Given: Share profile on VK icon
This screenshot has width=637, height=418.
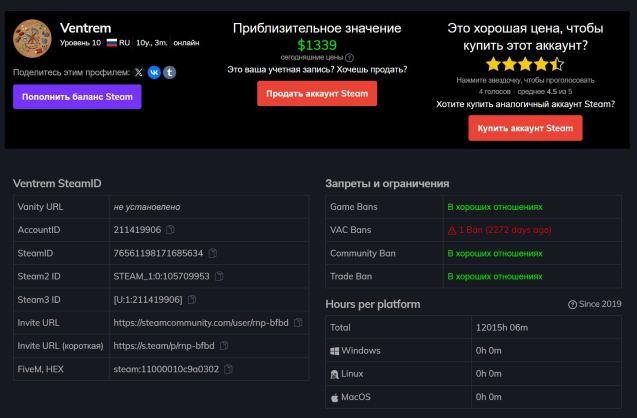Looking at the screenshot, I should point(154,72).
